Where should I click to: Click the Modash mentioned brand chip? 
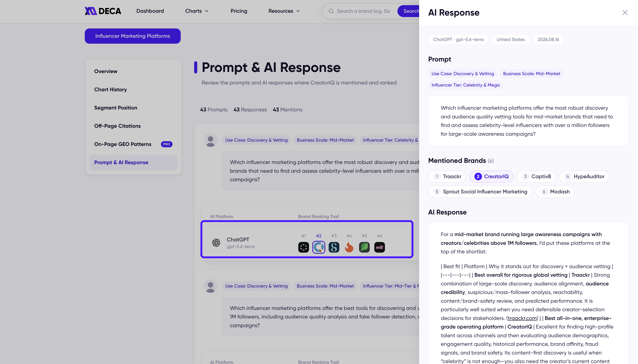point(555,192)
